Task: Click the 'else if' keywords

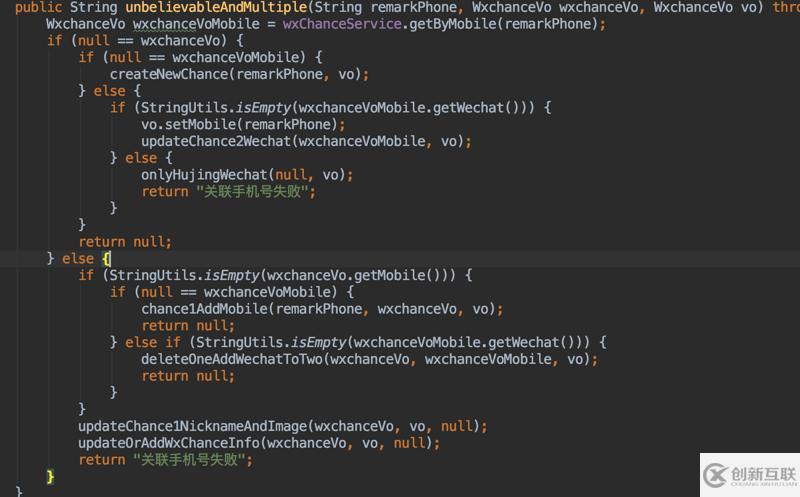Action: coord(153,342)
